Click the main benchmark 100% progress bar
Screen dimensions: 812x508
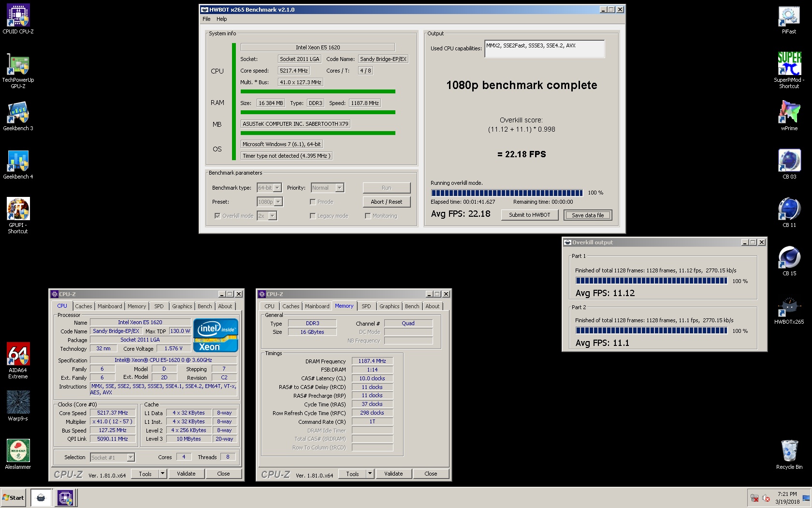tap(507, 193)
